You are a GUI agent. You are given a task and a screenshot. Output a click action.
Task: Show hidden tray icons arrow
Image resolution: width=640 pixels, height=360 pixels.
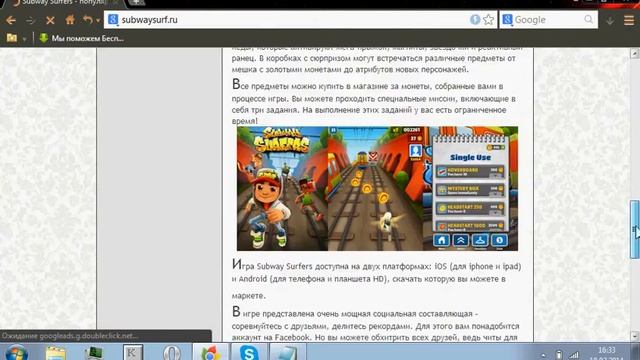click(x=543, y=355)
